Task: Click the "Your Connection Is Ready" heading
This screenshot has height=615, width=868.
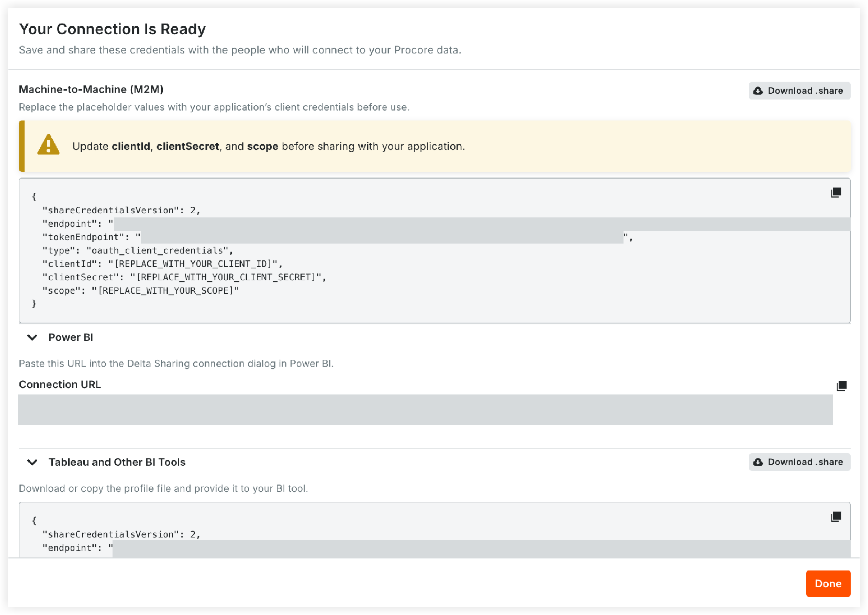Action: (x=113, y=29)
